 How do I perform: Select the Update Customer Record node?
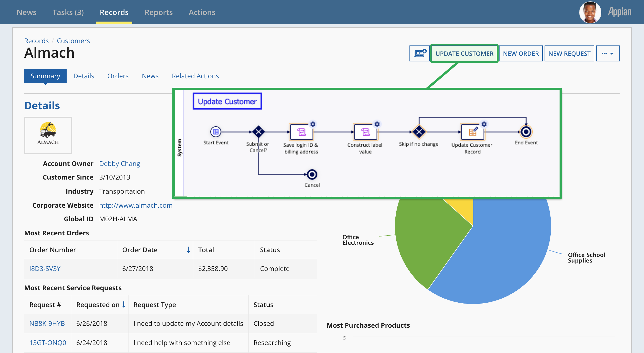click(472, 132)
